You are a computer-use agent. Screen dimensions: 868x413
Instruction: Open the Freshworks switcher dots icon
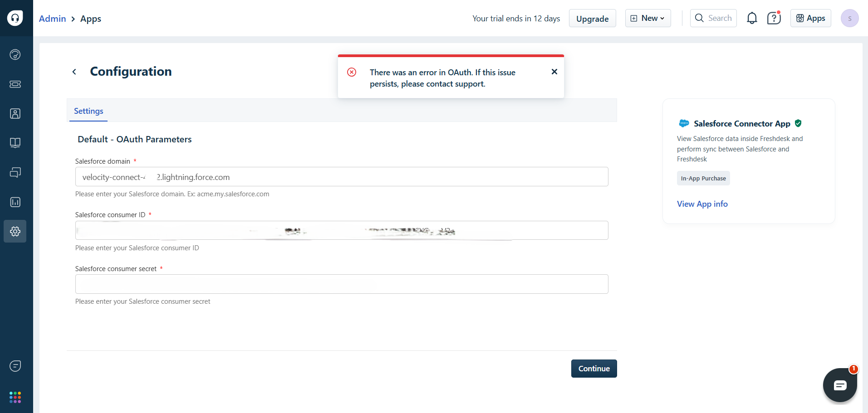click(x=15, y=398)
